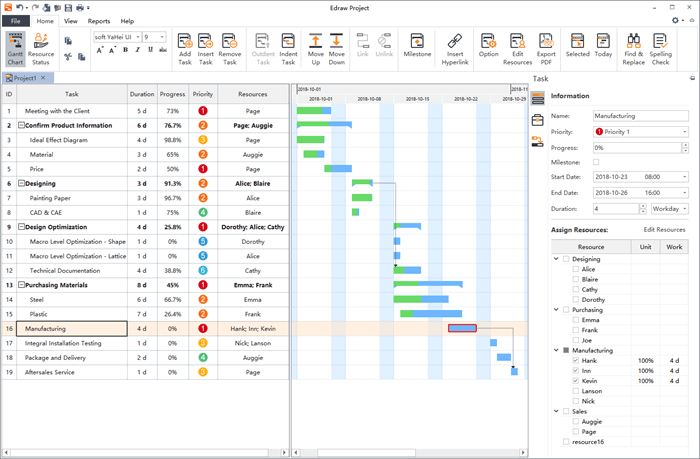
Task: Open the task information panel icon
Action: pos(538,98)
